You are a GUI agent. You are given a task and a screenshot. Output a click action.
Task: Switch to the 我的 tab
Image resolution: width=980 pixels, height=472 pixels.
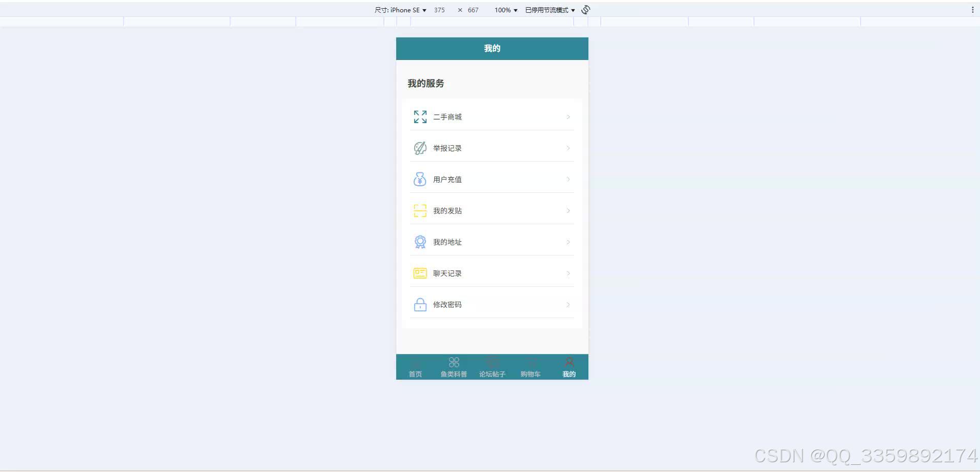(568, 367)
